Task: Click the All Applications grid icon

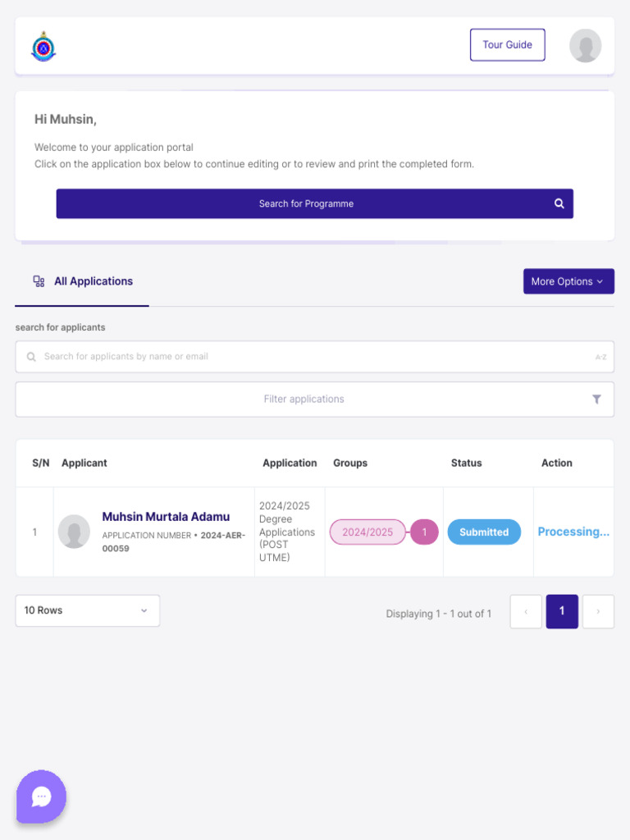Action: click(39, 281)
